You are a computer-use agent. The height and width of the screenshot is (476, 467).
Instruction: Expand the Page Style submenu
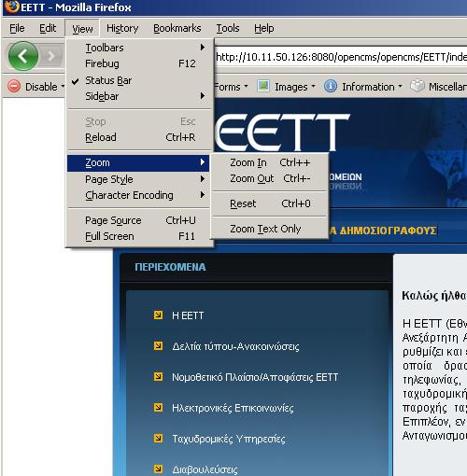coord(139,179)
